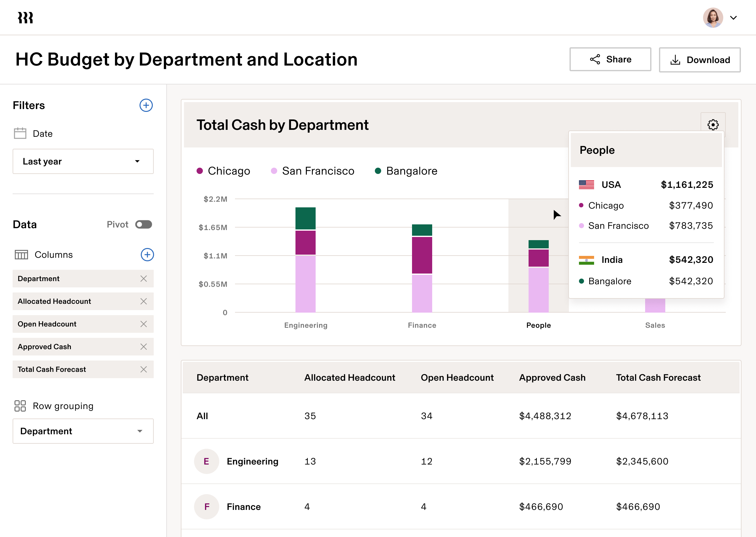Viewport: 756px width, 537px height.
Task: Open the Department row grouping dropdown
Action: pyautogui.click(x=83, y=431)
